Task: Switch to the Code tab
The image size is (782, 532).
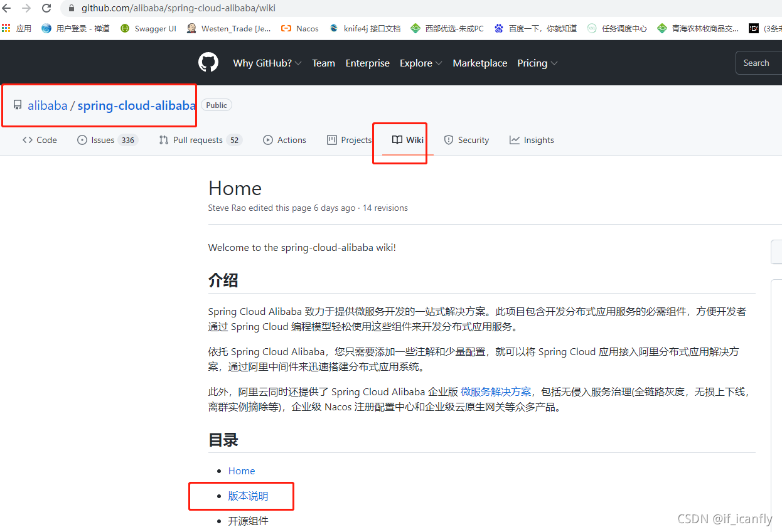Action: [40, 140]
